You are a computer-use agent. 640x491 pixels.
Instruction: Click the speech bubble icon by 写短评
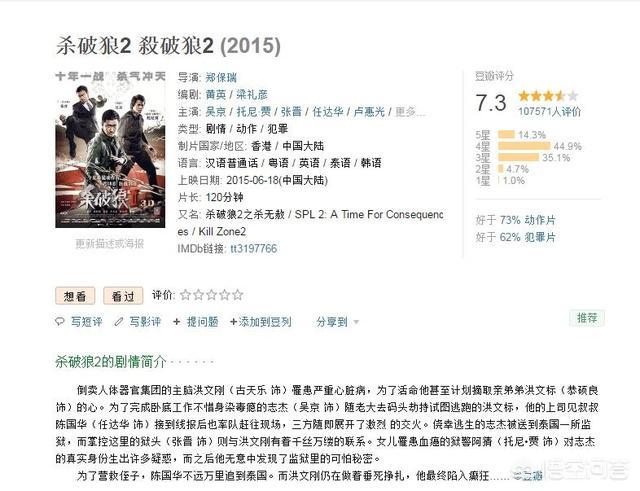click(x=60, y=322)
